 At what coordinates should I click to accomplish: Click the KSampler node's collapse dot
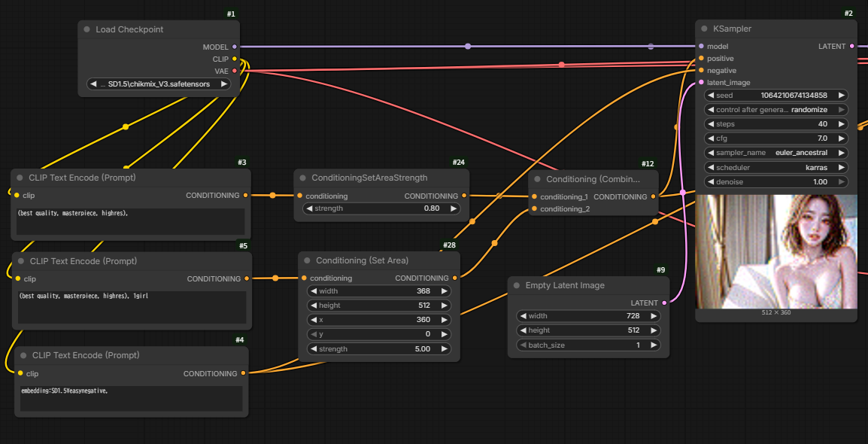(x=705, y=29)
